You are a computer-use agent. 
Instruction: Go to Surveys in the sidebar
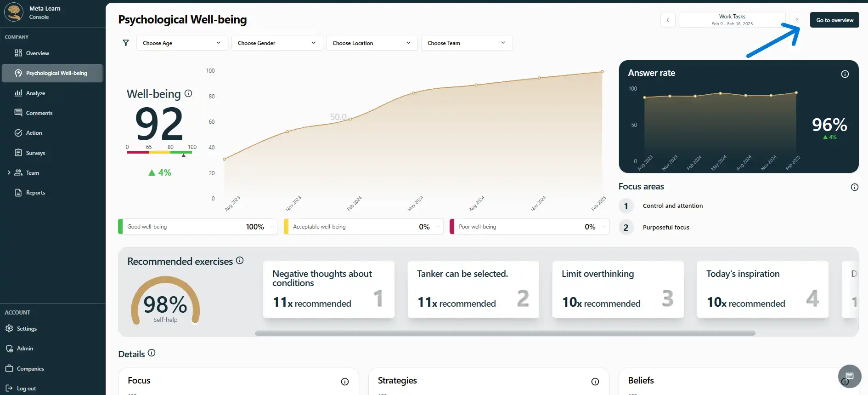tap(35, 153)
